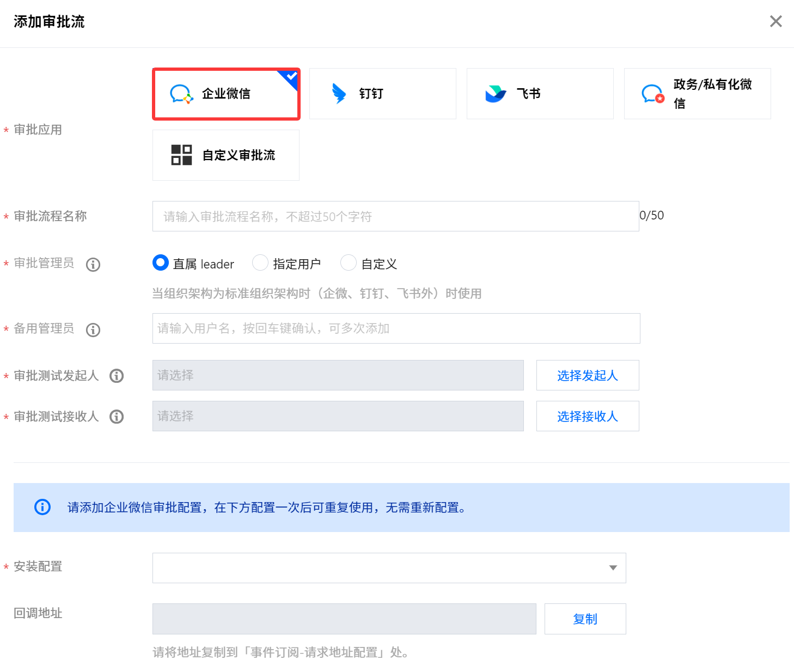Select the 直属 leader radio button
This screenshot has height=672, width=794.
(x=161, y=263)
